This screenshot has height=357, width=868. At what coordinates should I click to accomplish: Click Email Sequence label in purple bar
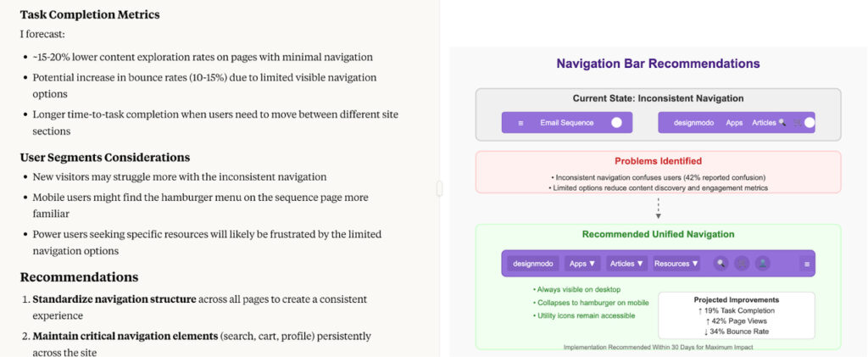pyautogui.click(x=567, y=123)
